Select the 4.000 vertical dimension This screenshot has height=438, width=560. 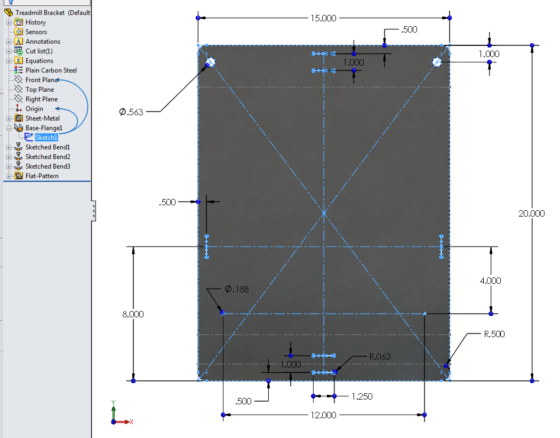pos(490,280)
